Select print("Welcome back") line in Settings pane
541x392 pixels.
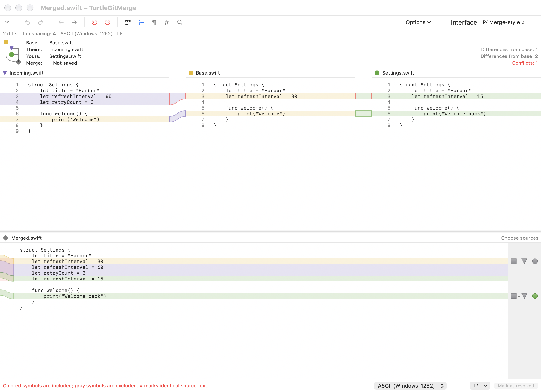pos(456,114)
